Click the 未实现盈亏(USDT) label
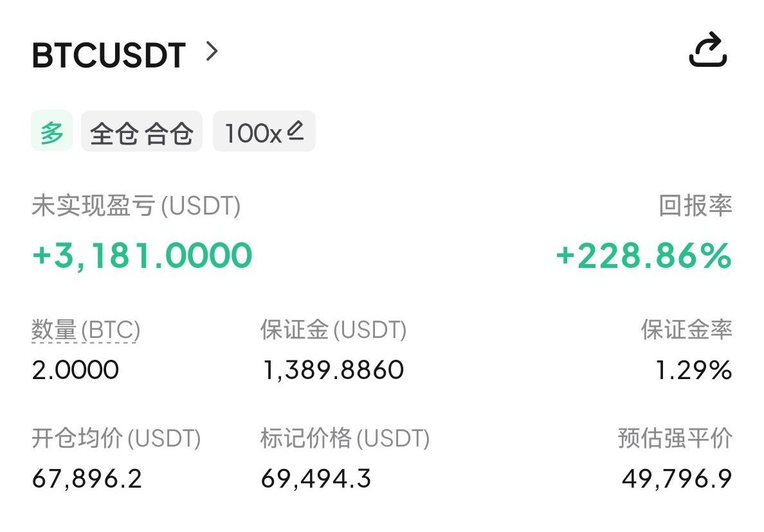The width and height of the screenshot is (764, 532). click(136, 207)
